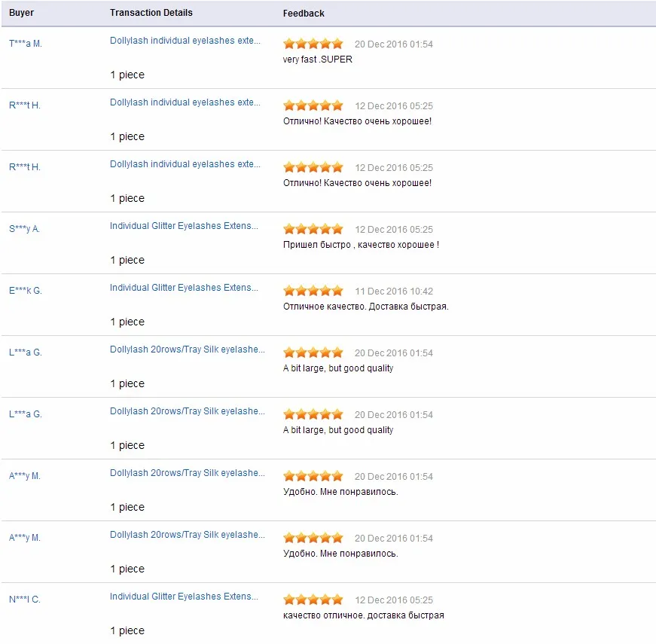Click the star rating above 'Пришел быстро'

(313, 229)
